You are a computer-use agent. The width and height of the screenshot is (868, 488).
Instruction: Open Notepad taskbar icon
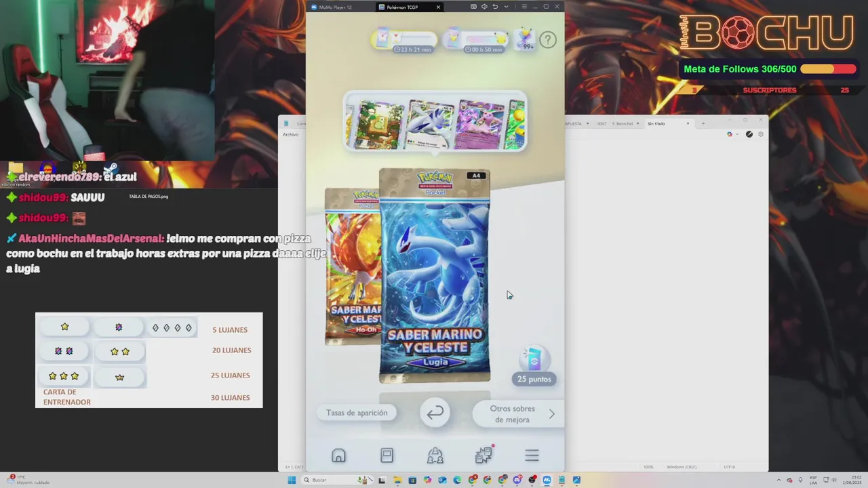click(562, 480)
